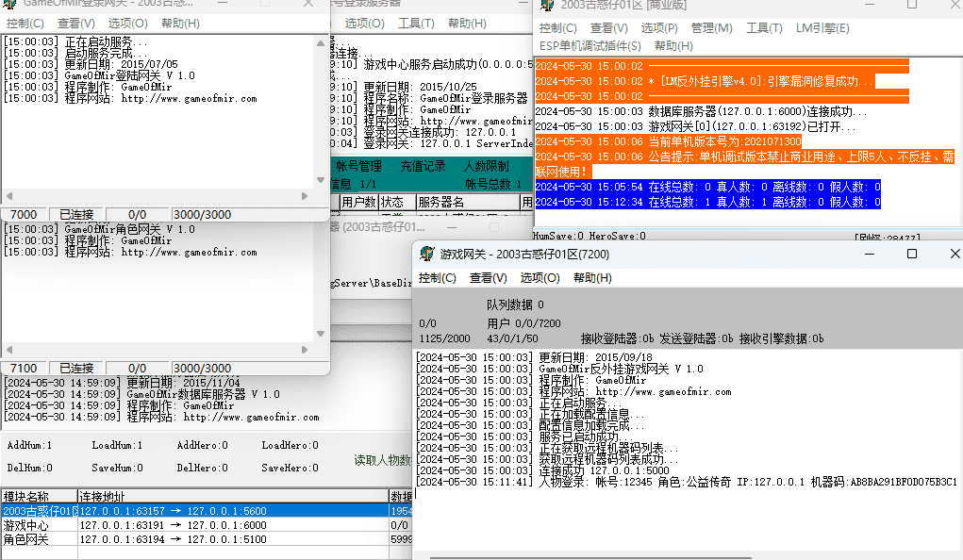This screenshot has height=560, width=963.
Task: Open 选项(O) menu in 登录网关 window
Action: [127, 24]
